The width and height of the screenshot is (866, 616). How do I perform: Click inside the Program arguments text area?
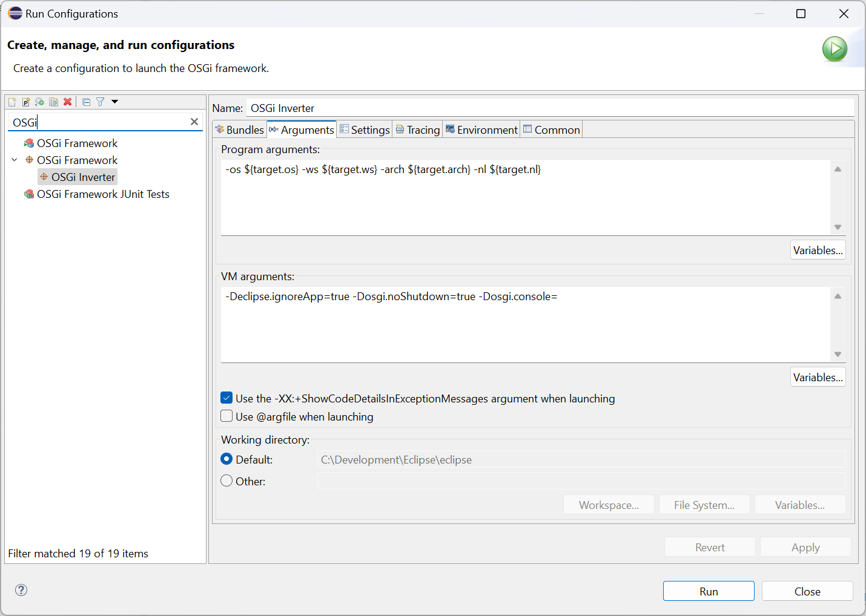[x=526, y=197]
